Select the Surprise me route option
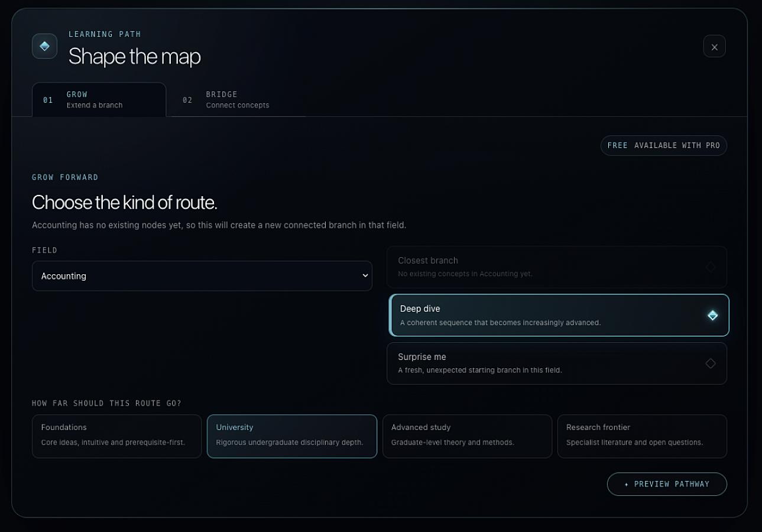 557,364
